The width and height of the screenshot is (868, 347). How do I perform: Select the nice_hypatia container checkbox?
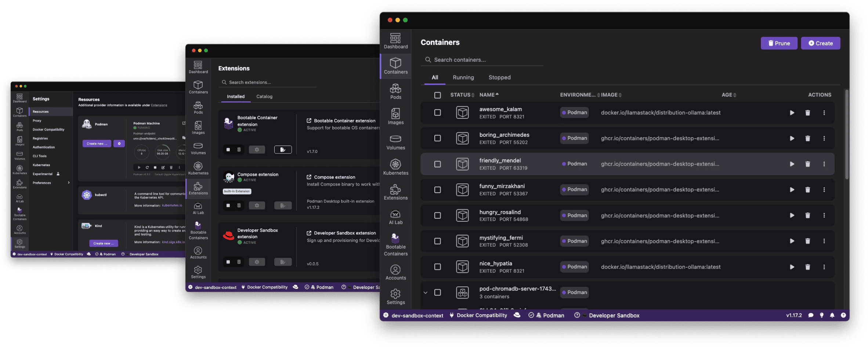437,267
